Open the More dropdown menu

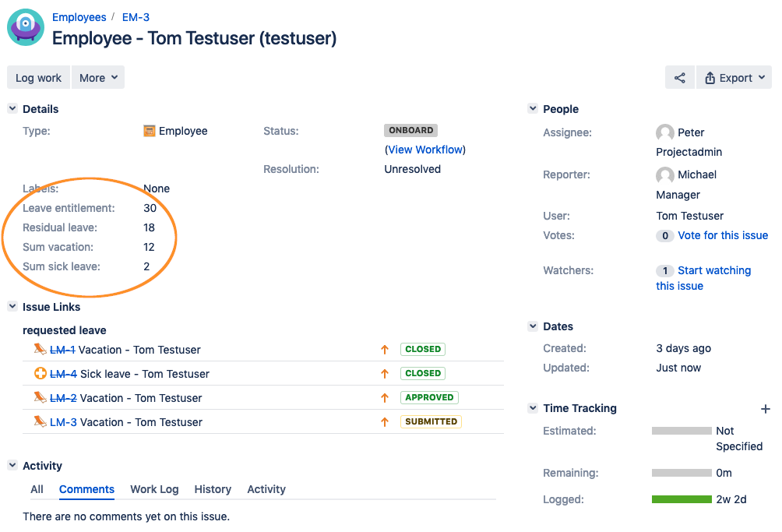(98, 78)
